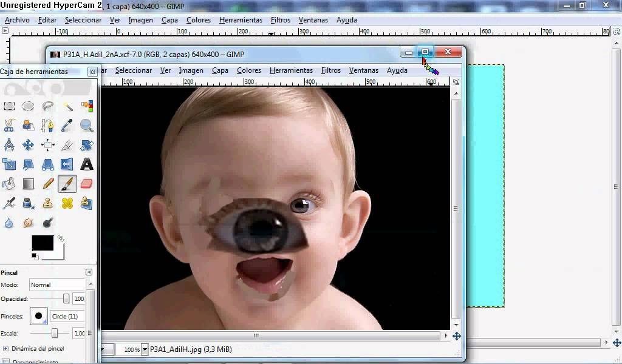Select the Move tool
622x364 pixels.
[28, 145]
